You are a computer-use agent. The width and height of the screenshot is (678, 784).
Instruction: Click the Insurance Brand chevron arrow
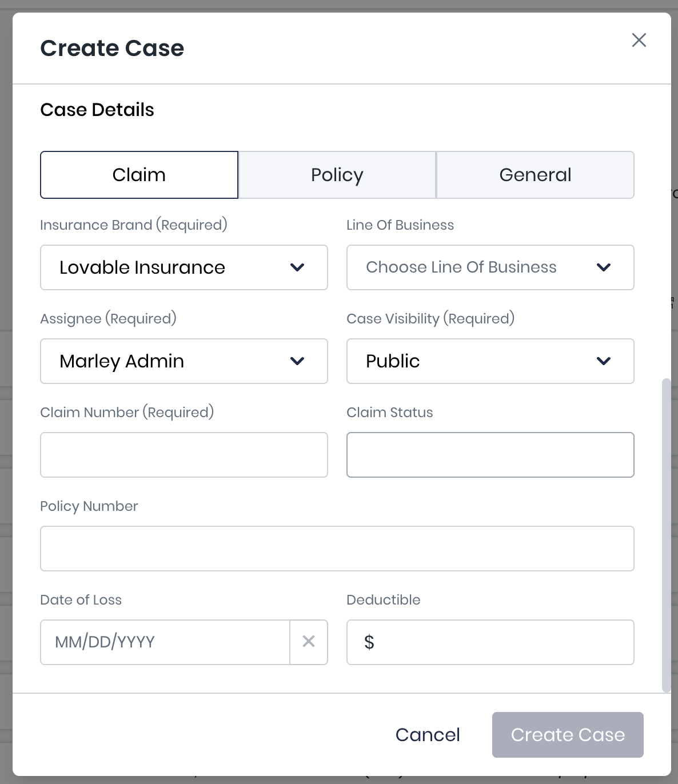pyautogui.click(x=297, y=267)
